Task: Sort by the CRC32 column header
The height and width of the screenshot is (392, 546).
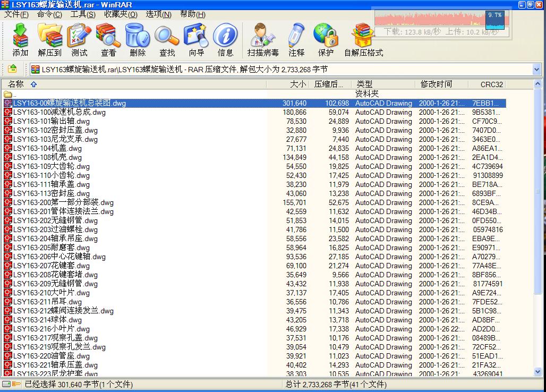Action: (487, 84)
